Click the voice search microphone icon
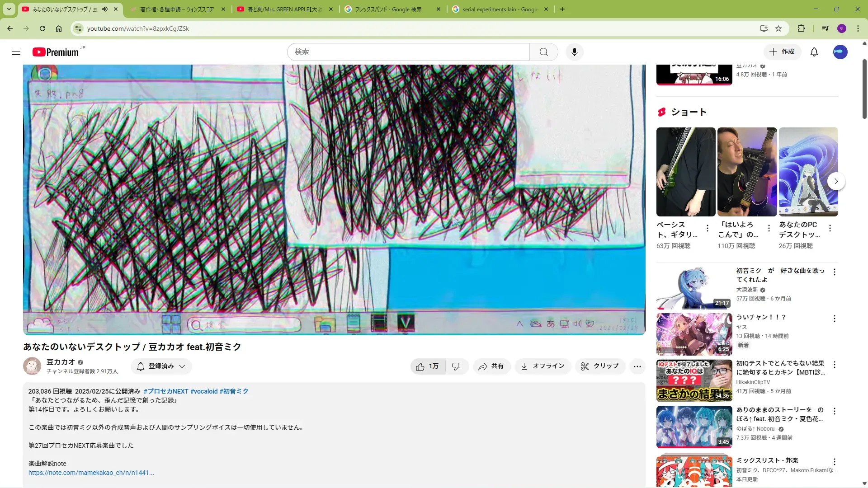The image size is (868, 488). pyautogui.click(x=574, y=52)
